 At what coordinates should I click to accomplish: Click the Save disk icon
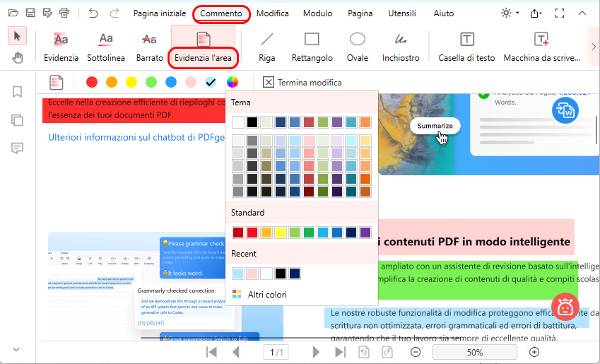coord(30,13)
